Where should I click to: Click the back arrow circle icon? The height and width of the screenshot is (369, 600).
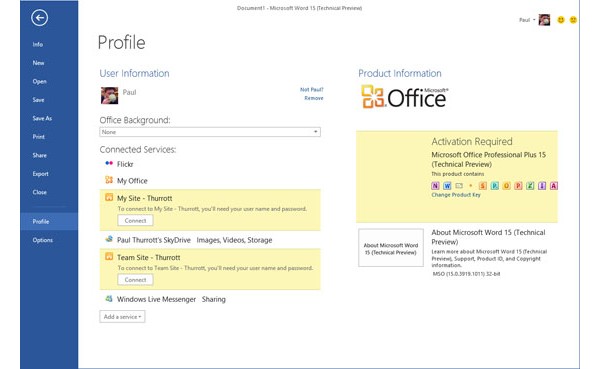39,18
